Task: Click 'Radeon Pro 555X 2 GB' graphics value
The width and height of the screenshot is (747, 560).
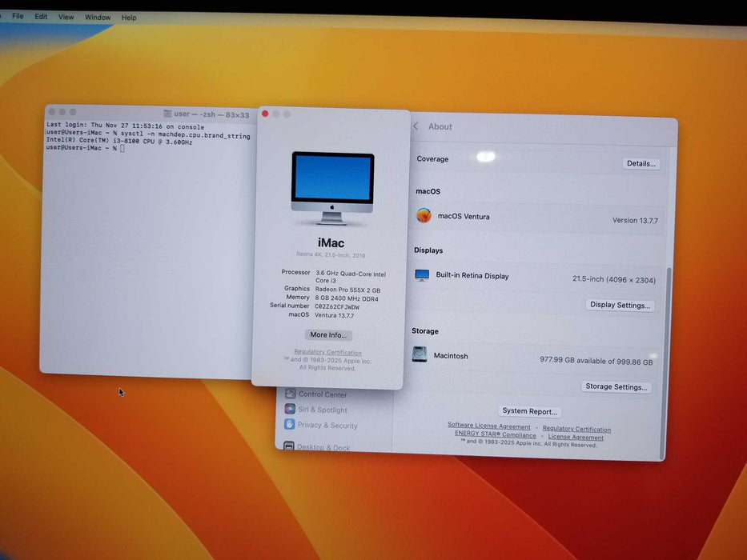Action: tap(347, 290)
